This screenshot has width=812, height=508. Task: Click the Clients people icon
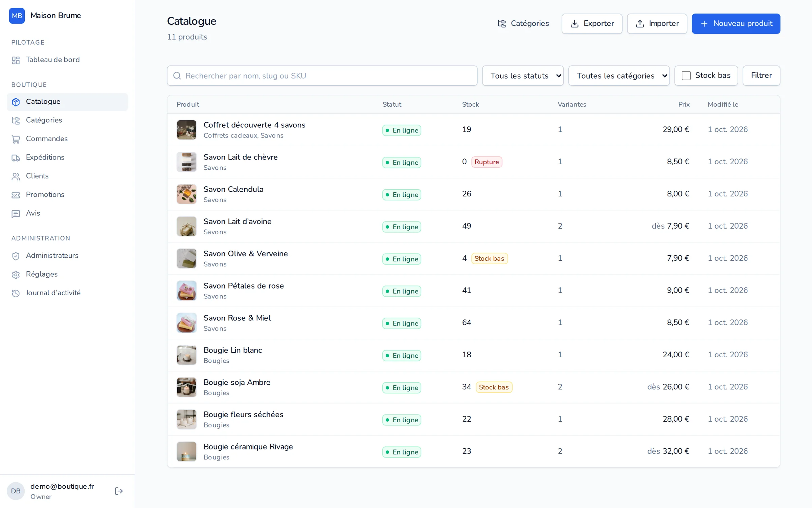[16, 176]
